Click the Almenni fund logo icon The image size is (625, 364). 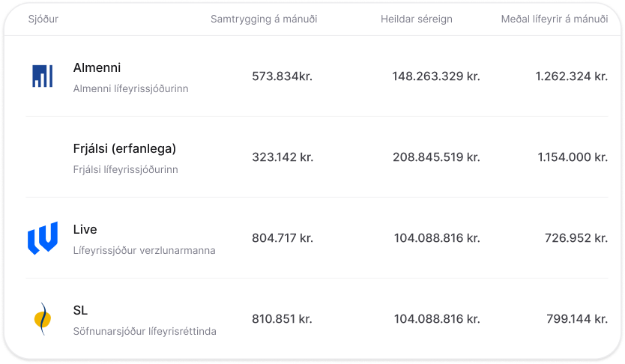tap(42, 76)
